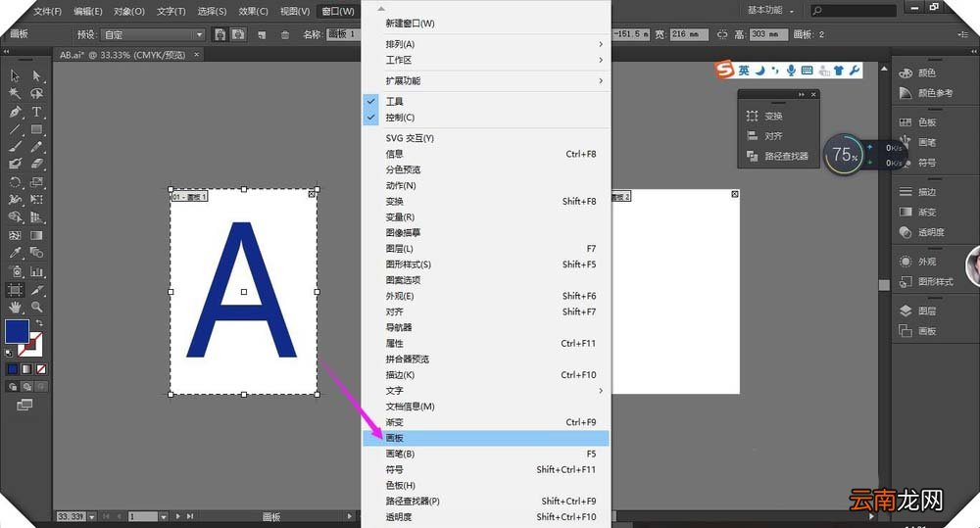Open the zoom level dropdown at status bar

click(92, 517)
